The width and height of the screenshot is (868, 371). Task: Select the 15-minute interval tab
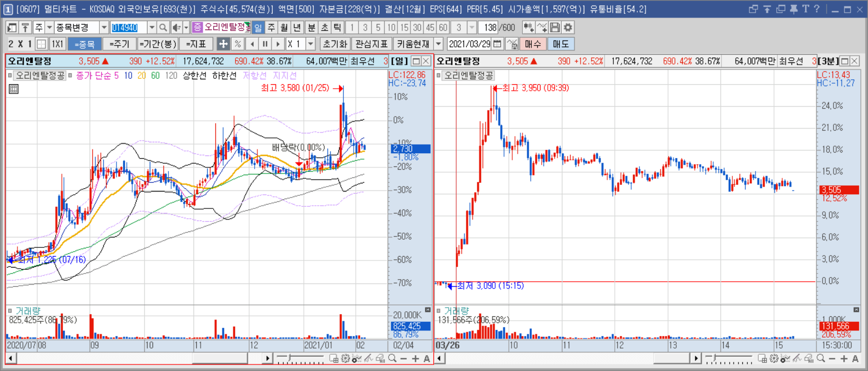[x=404, y=27]
